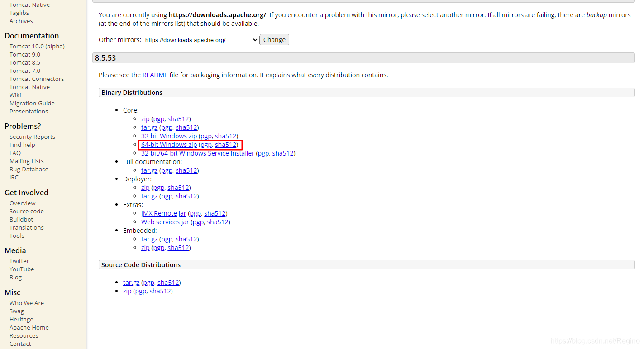Open the Twitter media link
644x349 pixels.
tap(19, 261)
